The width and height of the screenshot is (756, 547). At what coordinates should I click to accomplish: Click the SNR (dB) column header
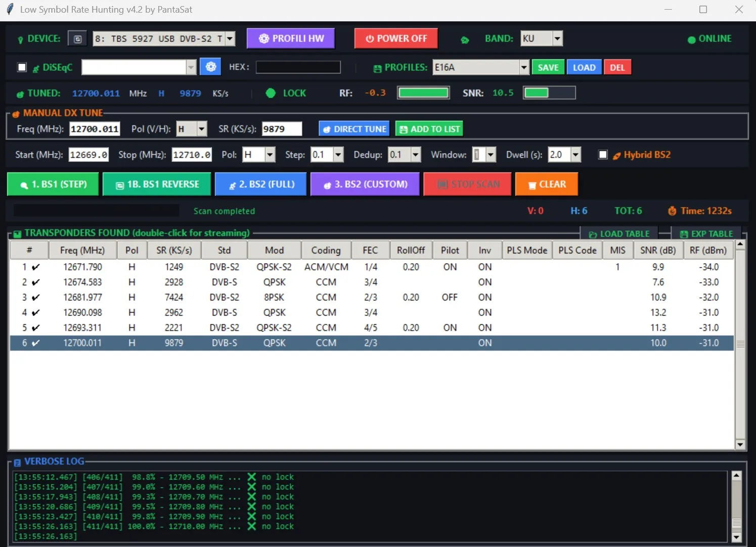point(658,250)
